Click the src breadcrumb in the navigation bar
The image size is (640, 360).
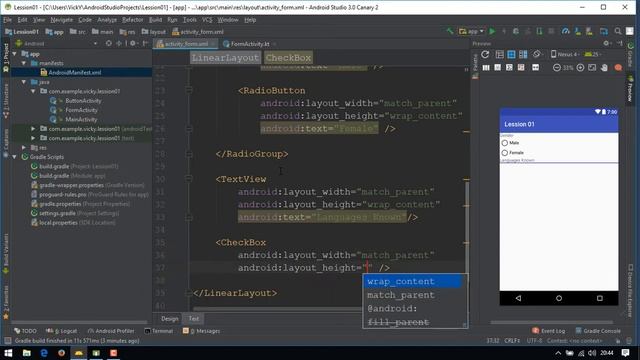[78, 31]
